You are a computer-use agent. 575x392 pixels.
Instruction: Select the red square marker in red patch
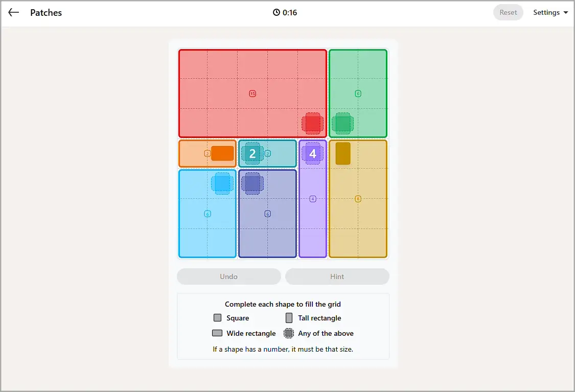[312, 123]
